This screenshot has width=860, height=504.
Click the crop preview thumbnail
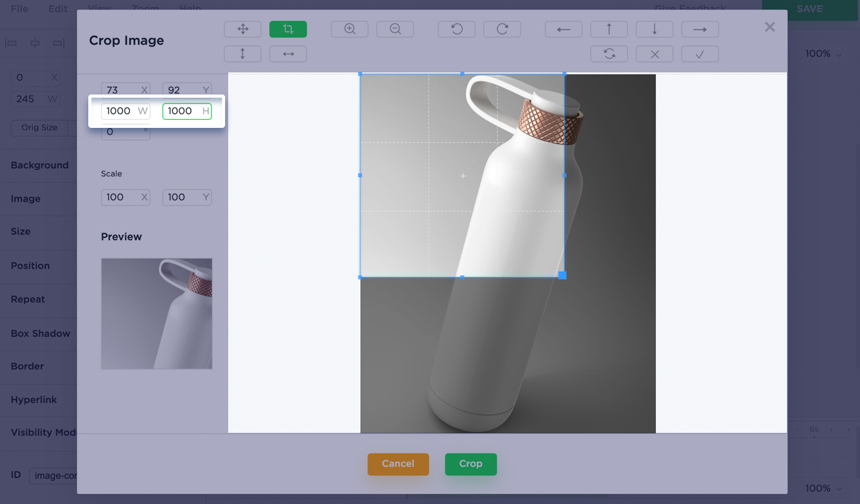point(156,314)
